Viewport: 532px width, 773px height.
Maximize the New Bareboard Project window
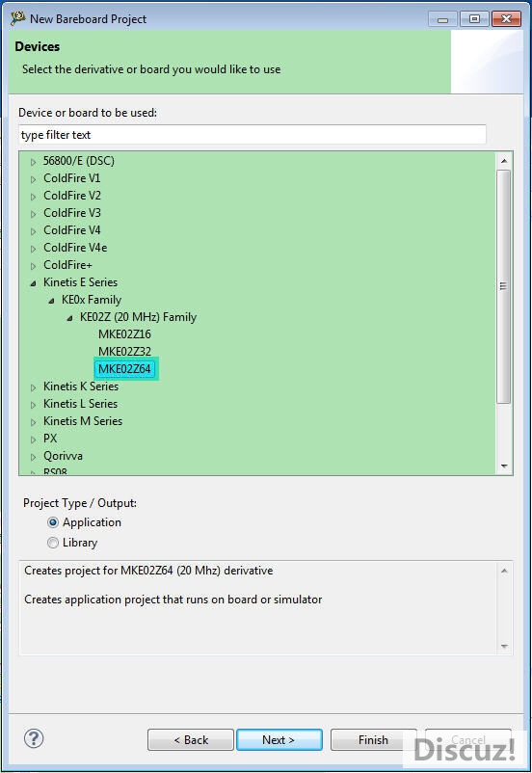tap(474, 19)
